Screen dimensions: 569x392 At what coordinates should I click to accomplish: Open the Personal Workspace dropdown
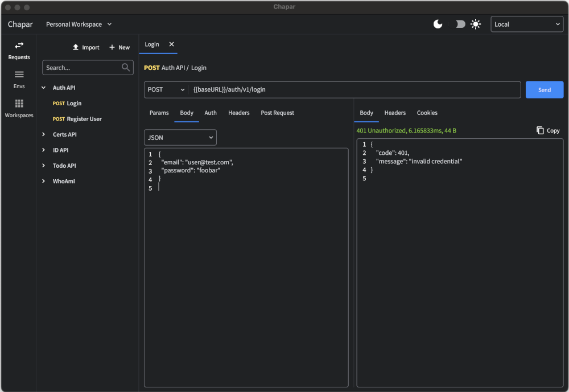click(x=79, y=24)
